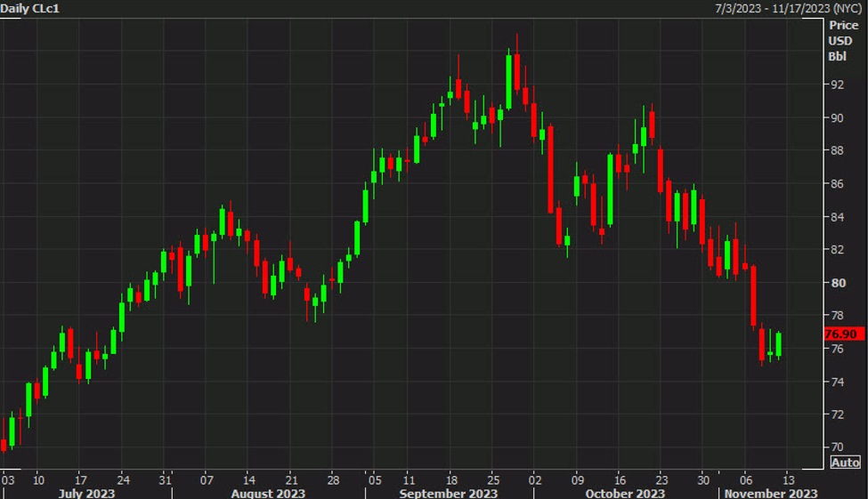Click the highest candle near September end
This screenshot has height=499, width=868.
point(517,71)
